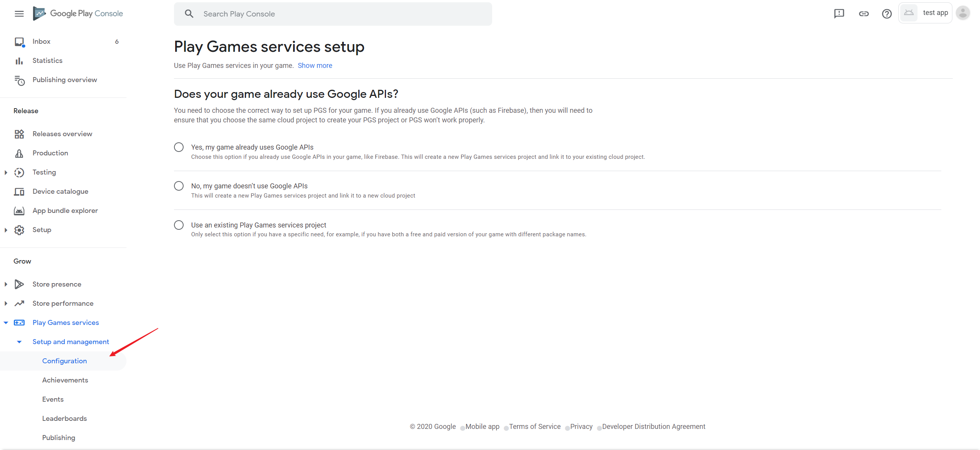Click the Show more link
Image resolution: width=980 pixels, height=450 pixels.
[315, 66]
